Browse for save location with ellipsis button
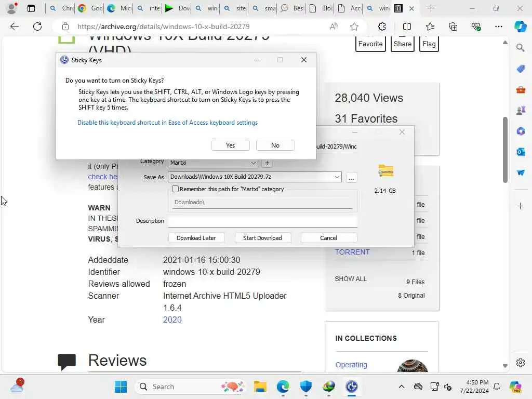The width and height of the screenshot is (532, 399). 352,178
